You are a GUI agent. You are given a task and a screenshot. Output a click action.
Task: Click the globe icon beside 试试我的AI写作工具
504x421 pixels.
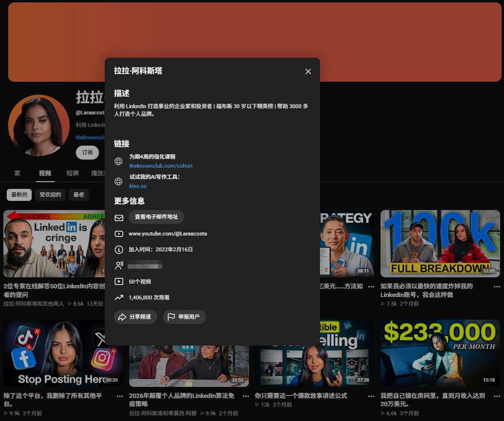pos(119,181)
